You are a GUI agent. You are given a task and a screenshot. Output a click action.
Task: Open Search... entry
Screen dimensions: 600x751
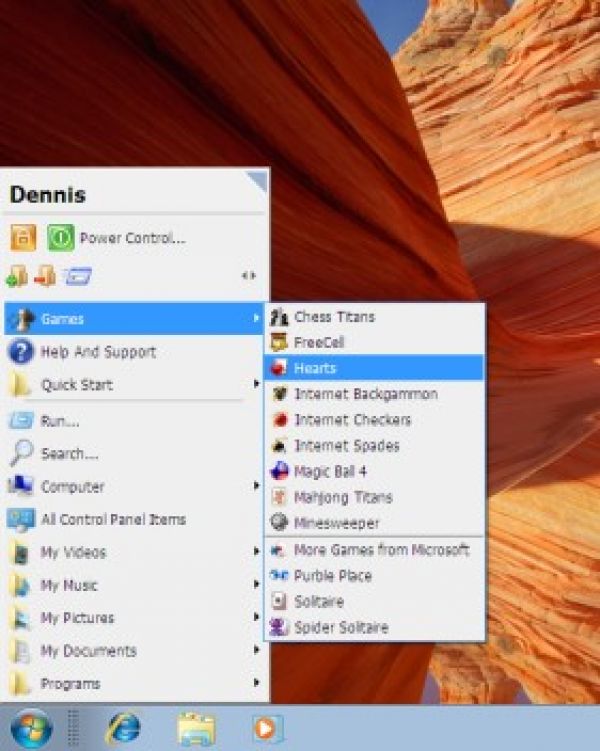click(x=134, y=454)
